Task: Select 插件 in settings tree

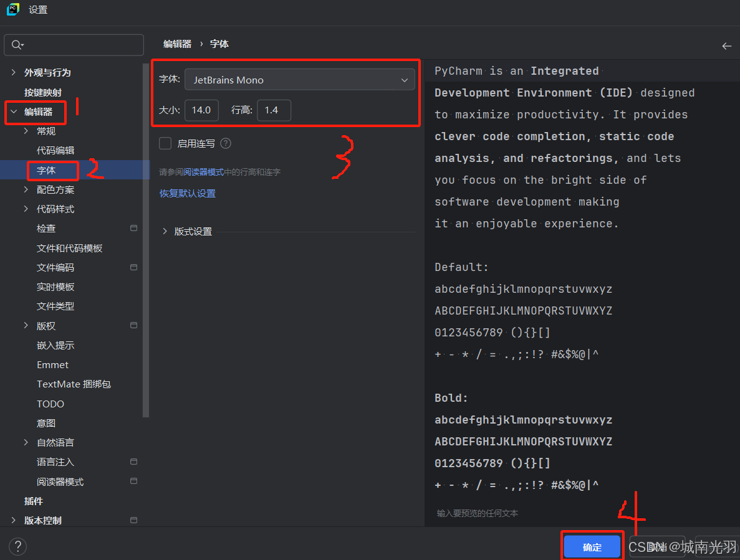Action: click(x=34, y=501)
